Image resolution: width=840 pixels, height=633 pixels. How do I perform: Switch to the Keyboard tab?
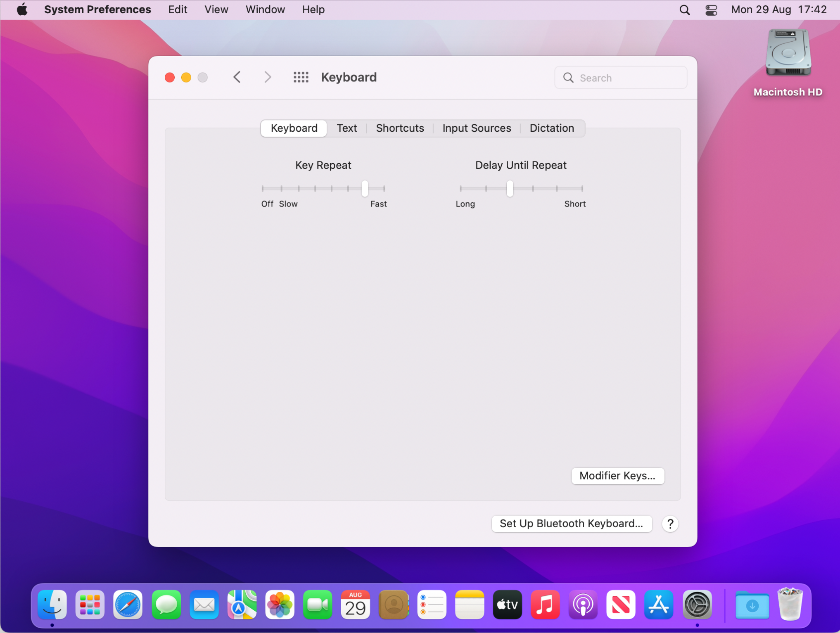tap(294, 128)
